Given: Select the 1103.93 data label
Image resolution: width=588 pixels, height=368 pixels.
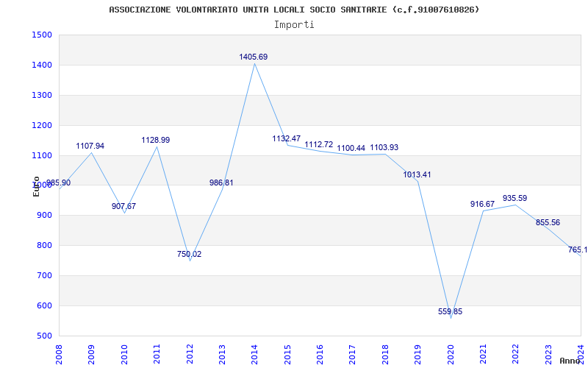Looking at the screenshot, I should coord(384,148).
